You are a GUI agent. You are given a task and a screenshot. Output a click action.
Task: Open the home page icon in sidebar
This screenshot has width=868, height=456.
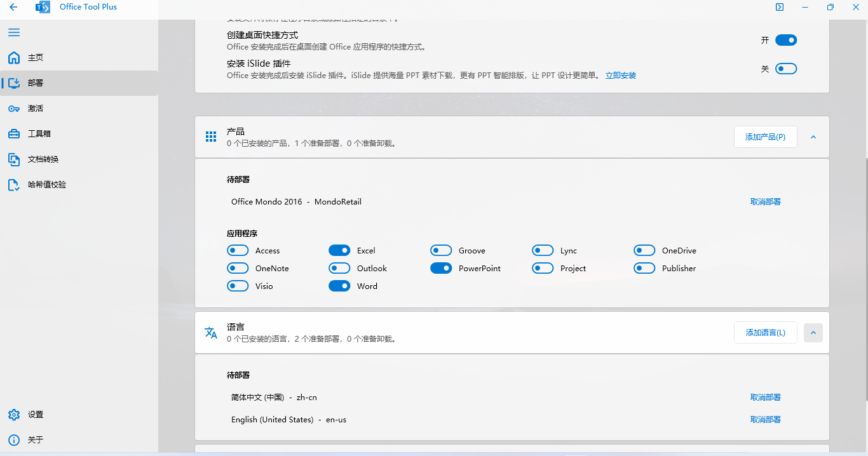coord(14,58)
